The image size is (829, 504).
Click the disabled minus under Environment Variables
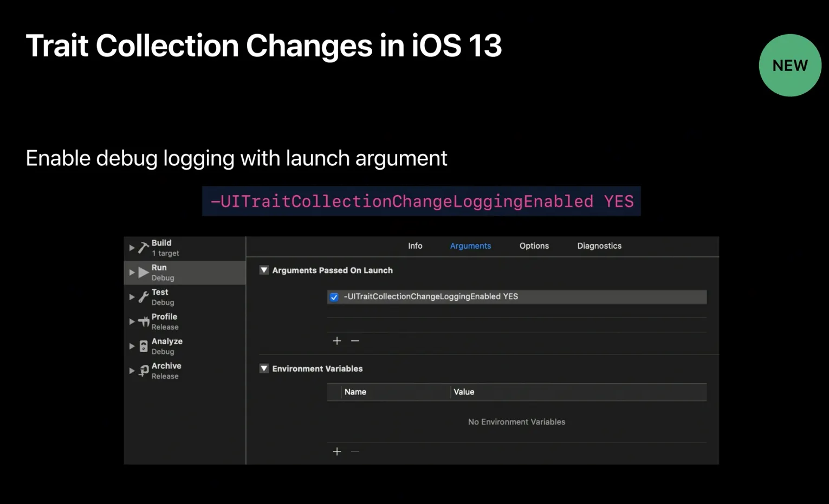click(x=355, y=451)
